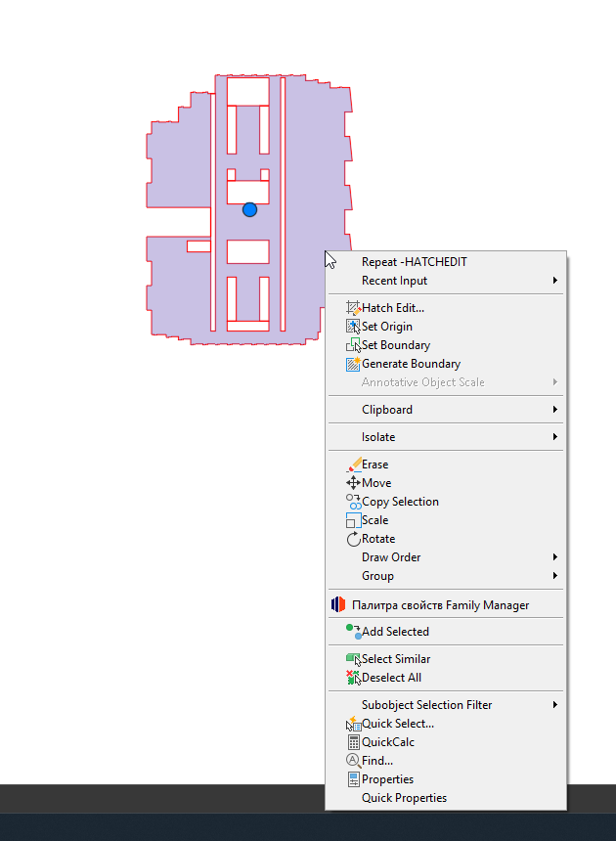The image size is (616, 841).
Task: Click the Draw Order label
Action: (391, 557)
